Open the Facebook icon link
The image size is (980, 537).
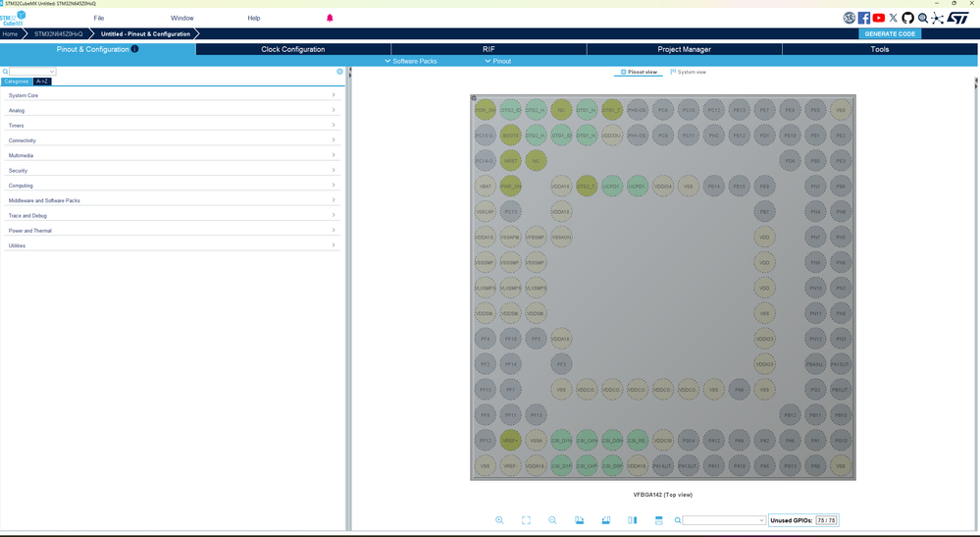pyautogui.click(x=863, y=18)
